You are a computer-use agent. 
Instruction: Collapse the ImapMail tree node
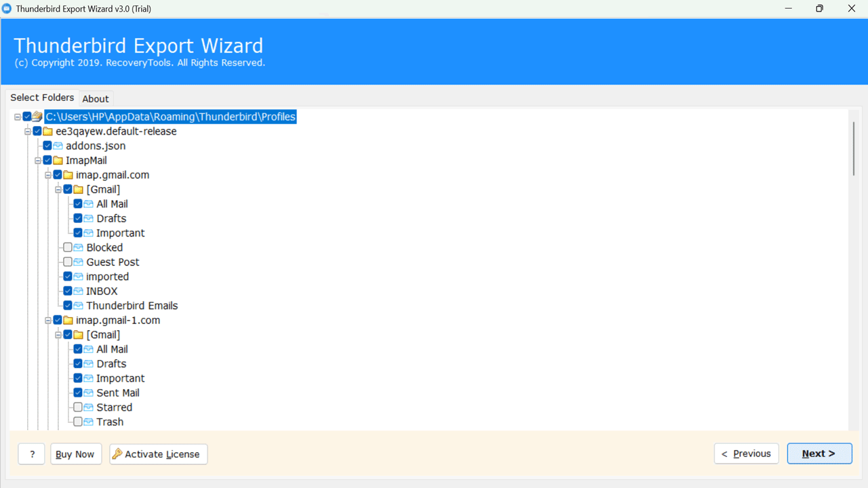(x=38, y=161)
